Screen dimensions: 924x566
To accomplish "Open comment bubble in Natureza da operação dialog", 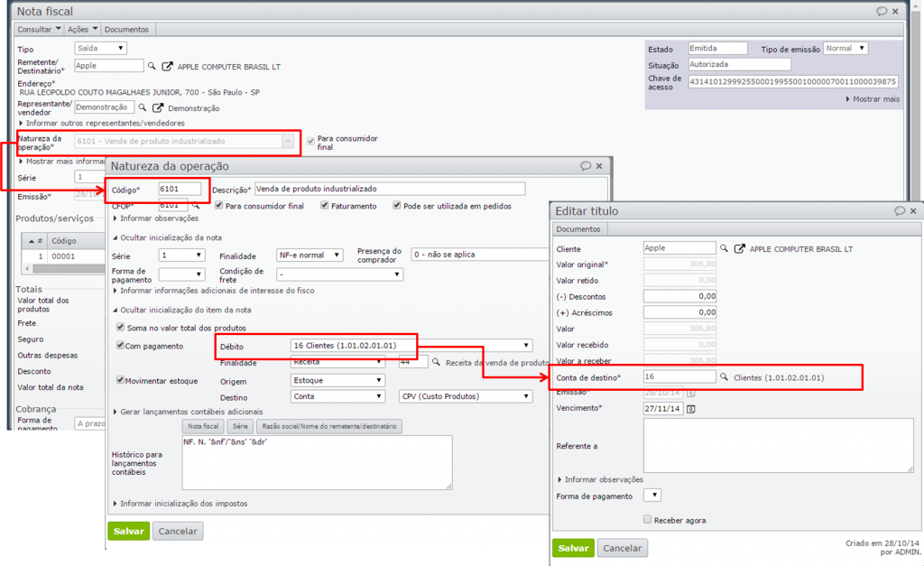I will click(585, 166).
